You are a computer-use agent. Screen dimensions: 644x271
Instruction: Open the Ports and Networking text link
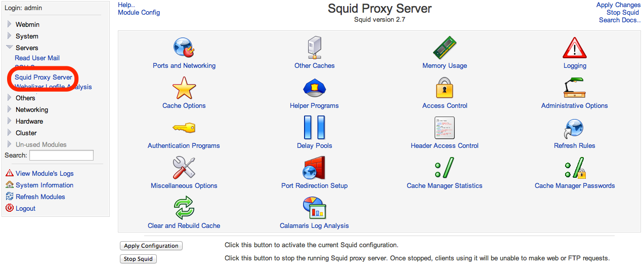point(184,65)
